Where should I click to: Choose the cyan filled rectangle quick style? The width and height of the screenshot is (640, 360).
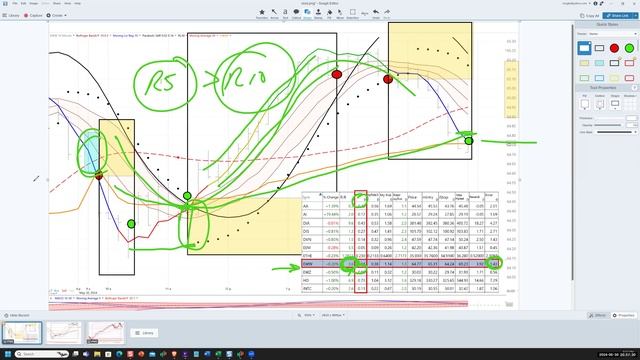(599, 63)
